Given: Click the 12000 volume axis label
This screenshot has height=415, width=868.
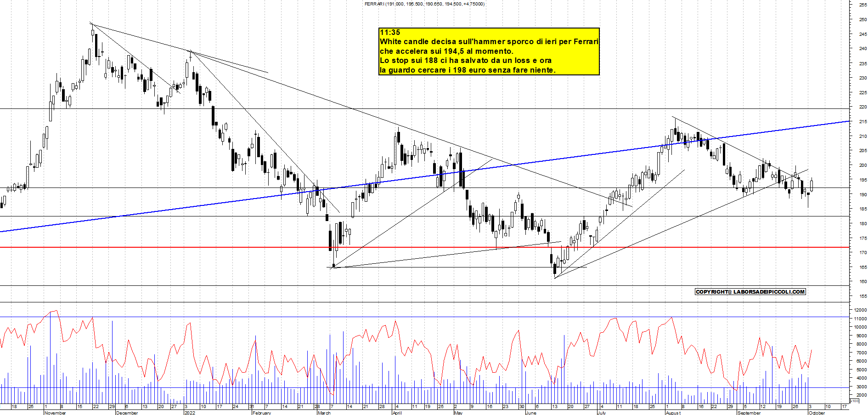Looking at the screenshot, I should [x=860, y=310].
